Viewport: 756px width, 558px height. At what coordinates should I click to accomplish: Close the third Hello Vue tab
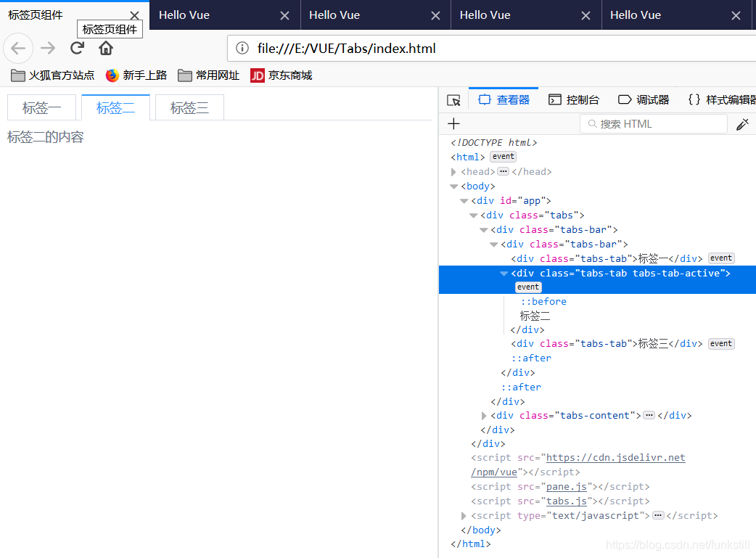click(x=586, y=15)
